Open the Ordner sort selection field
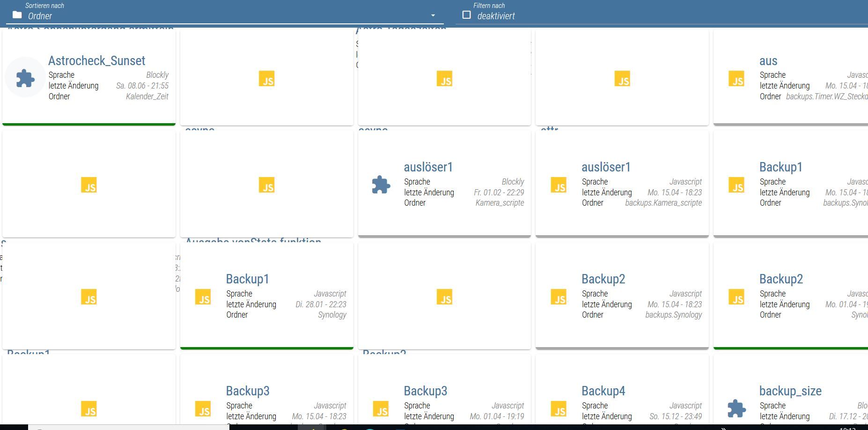The height and width of the screenshot is (430, 868). click(225, 16)
